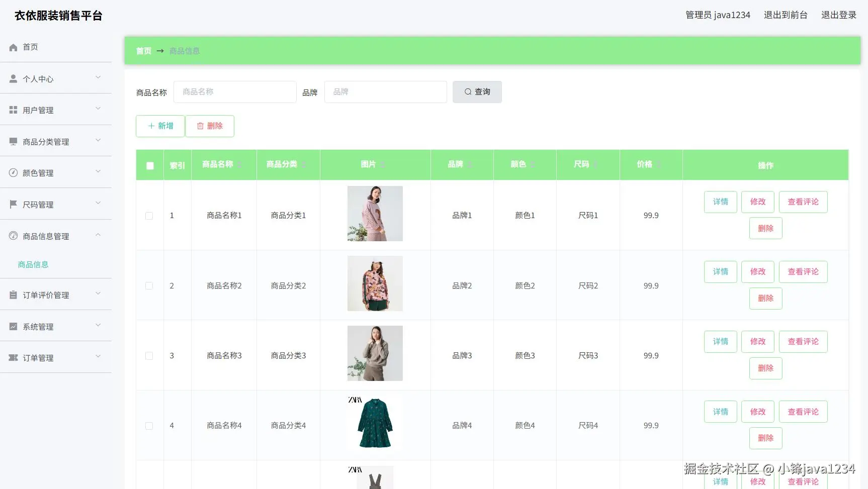
Task: Click 修改 for 商品名称2
Action: (758, 272)
